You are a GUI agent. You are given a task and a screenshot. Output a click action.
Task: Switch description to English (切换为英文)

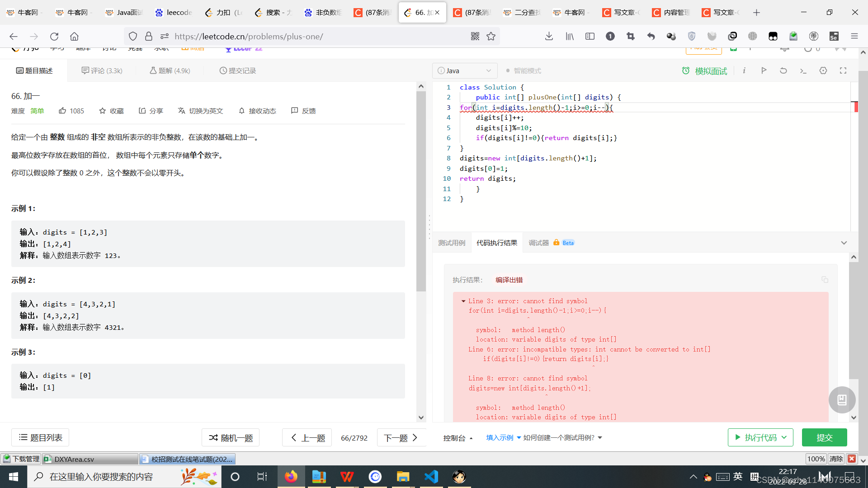[200, 111]
